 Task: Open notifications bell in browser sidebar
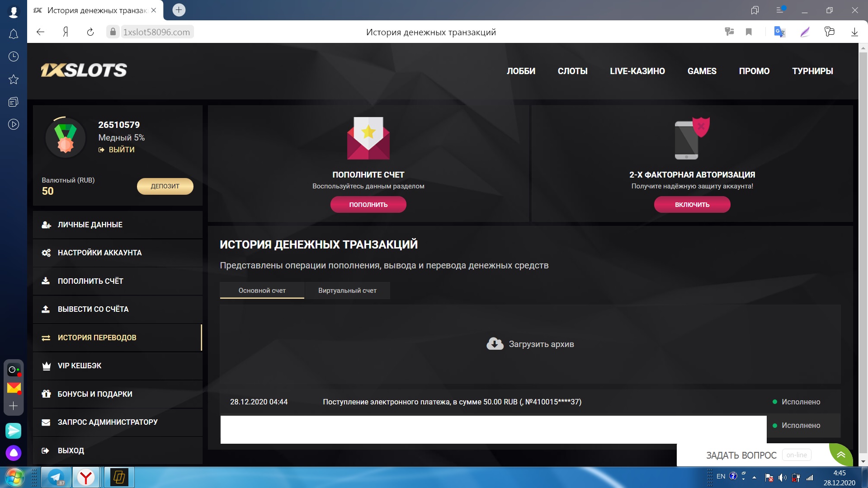(x=14, y=34)
